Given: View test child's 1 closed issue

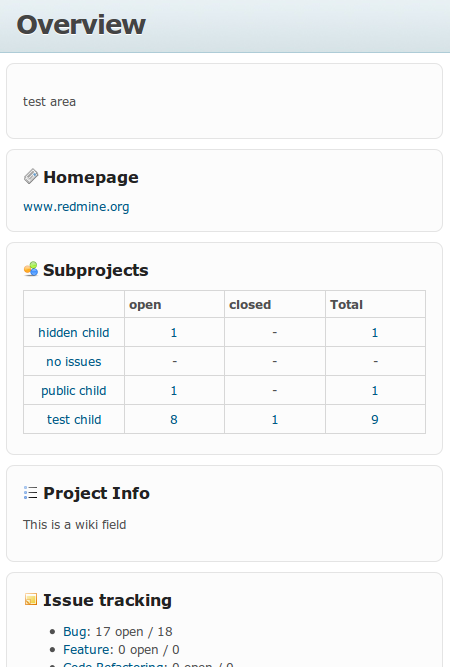Looking at the screenshot, I should pyautogui.click(x=275, y=419).
